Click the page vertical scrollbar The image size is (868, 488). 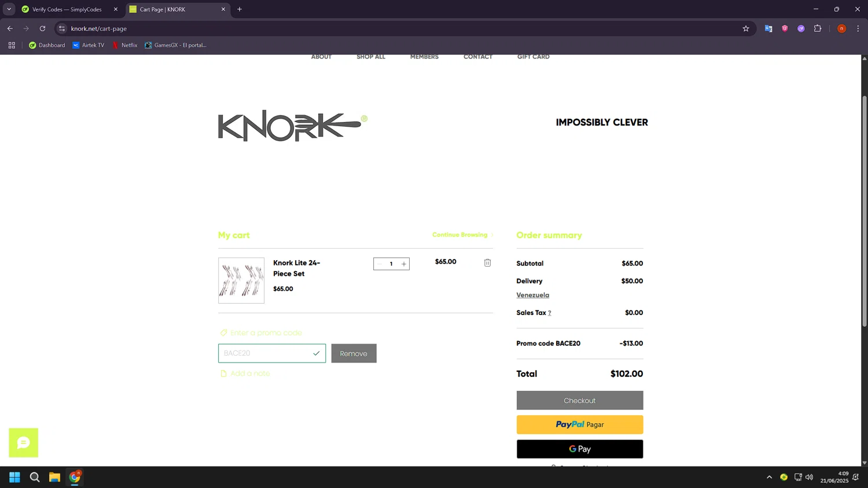point(865,211)
